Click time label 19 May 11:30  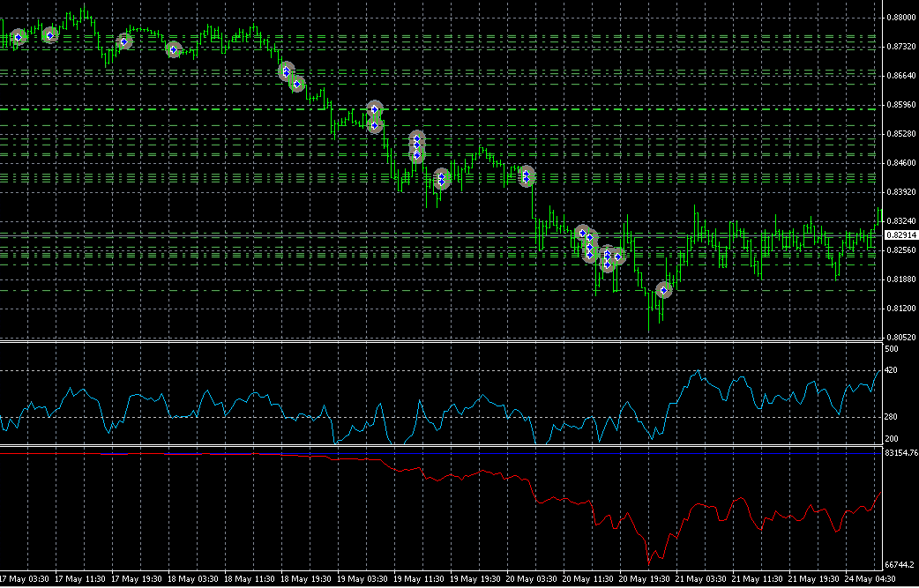pyautogui.click(x=418, y=578)
